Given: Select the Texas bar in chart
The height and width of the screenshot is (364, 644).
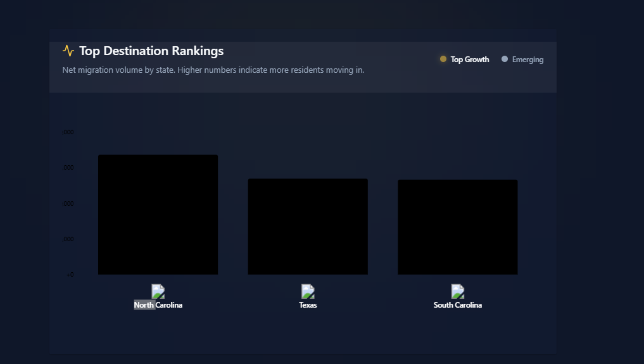Looking at the screenshot, I should coord(308,227).
